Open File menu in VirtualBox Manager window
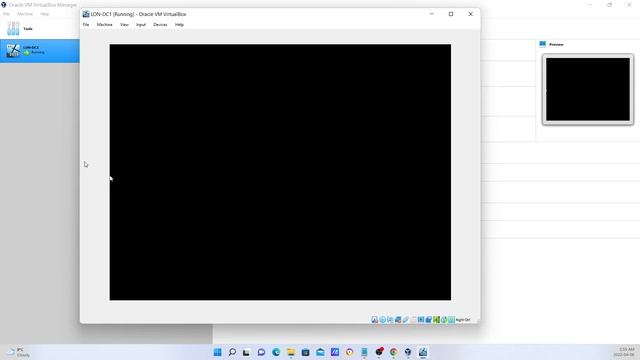This screenshot has height=360, width=640. click(x=6, y=14)
